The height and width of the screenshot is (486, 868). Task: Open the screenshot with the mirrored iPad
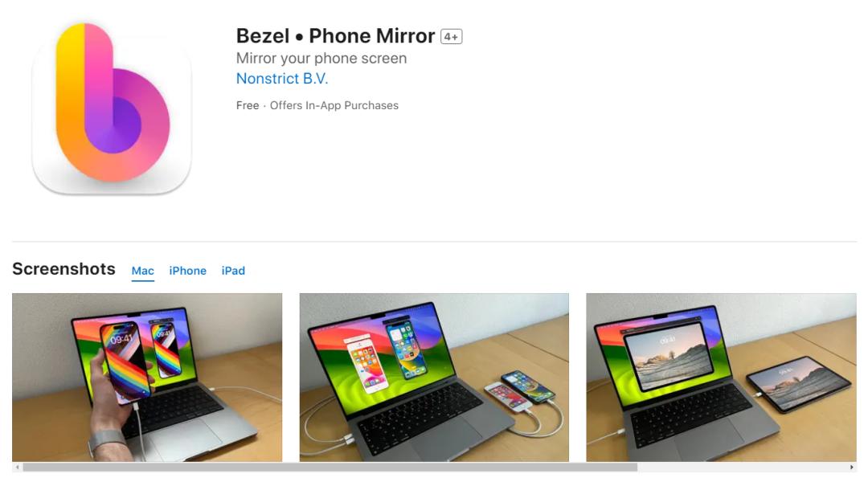(721, 378)
